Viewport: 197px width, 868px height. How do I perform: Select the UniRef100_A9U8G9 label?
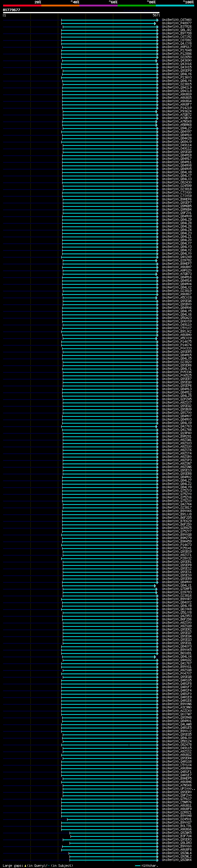tap(176, 94)
